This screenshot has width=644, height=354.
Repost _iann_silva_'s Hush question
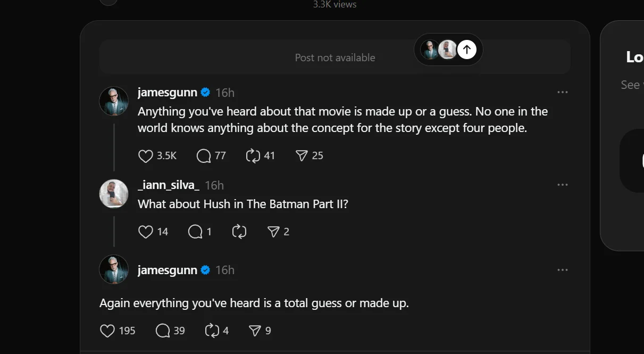[x=239, y=232]
